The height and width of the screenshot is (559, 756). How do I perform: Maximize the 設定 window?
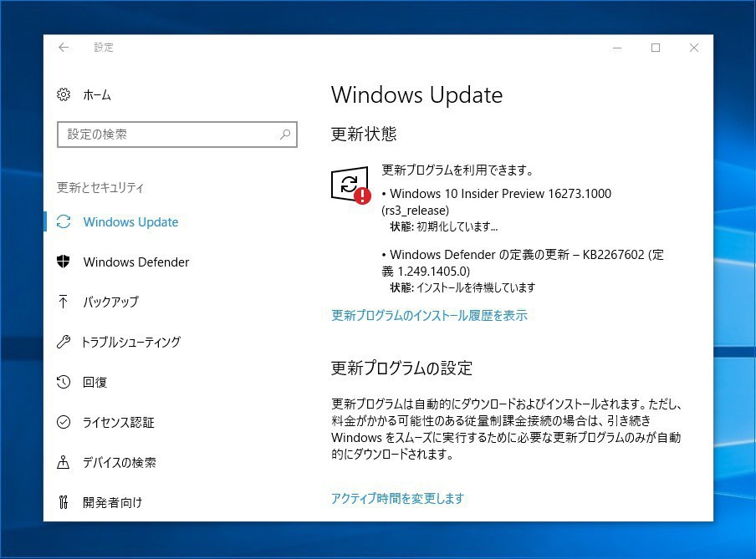[656, 48]
